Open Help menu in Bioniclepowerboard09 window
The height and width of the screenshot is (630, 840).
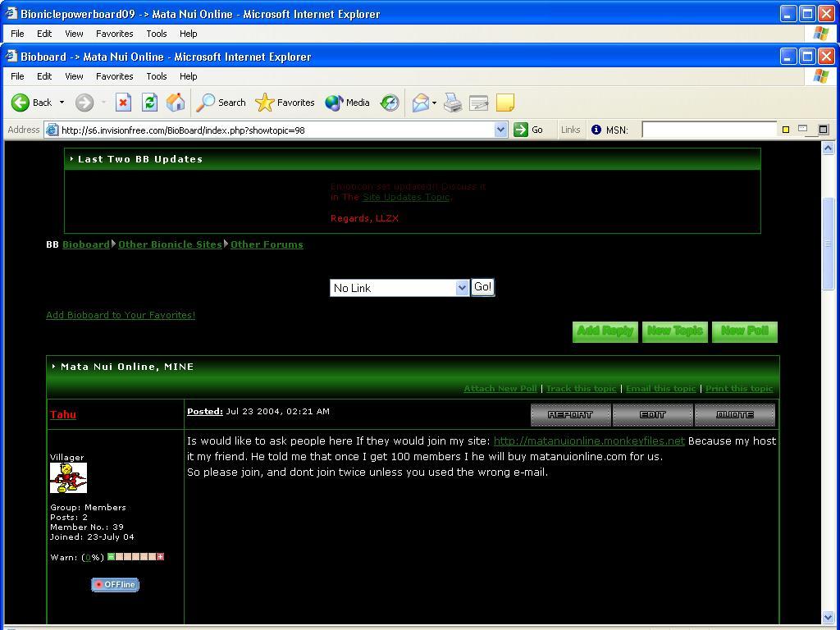click(188, 33)
